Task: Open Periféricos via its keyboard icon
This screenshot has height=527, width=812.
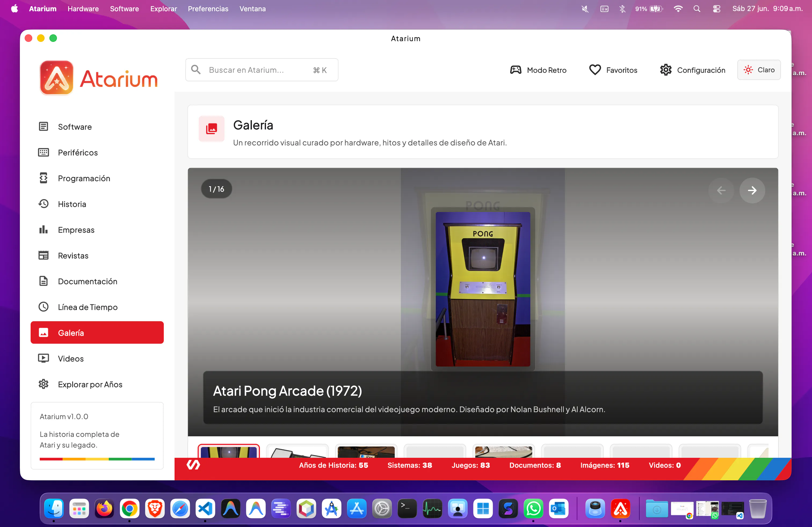Action: pos(43,152)
